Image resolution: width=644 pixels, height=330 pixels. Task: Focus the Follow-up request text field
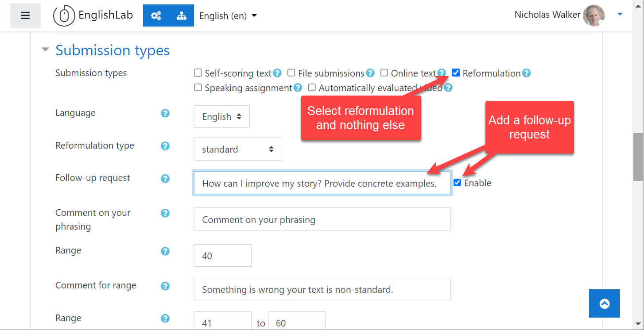[x=322, y=183]
